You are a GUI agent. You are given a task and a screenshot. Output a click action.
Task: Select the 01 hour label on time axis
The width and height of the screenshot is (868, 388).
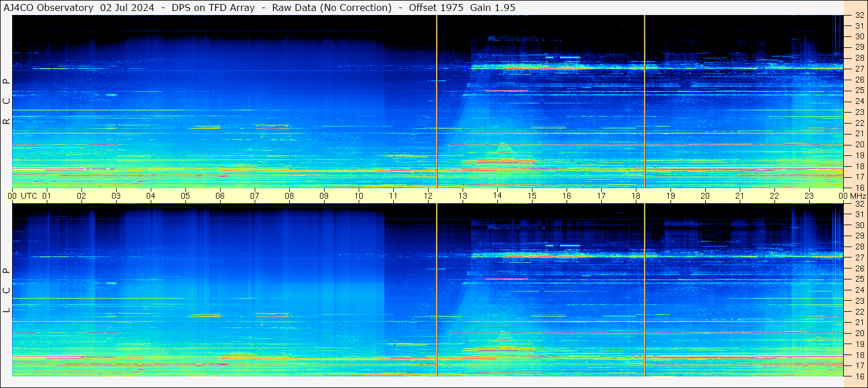click(47, 196)
